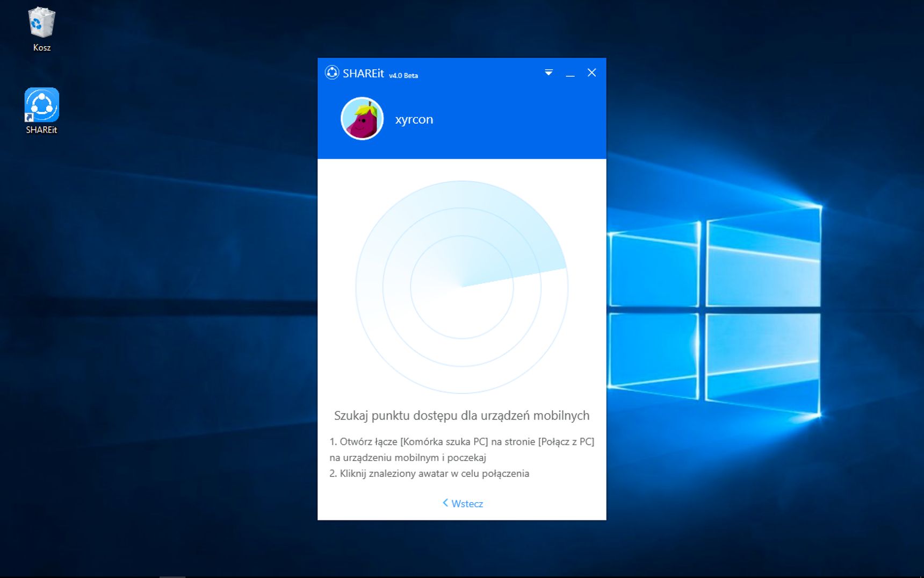Image resolution: width=924 pixels, height=578 pixels.
Task: Open the SHAREit title bar dropdown menu arrow
Action: pyautogui.click(x=548, y=73)
